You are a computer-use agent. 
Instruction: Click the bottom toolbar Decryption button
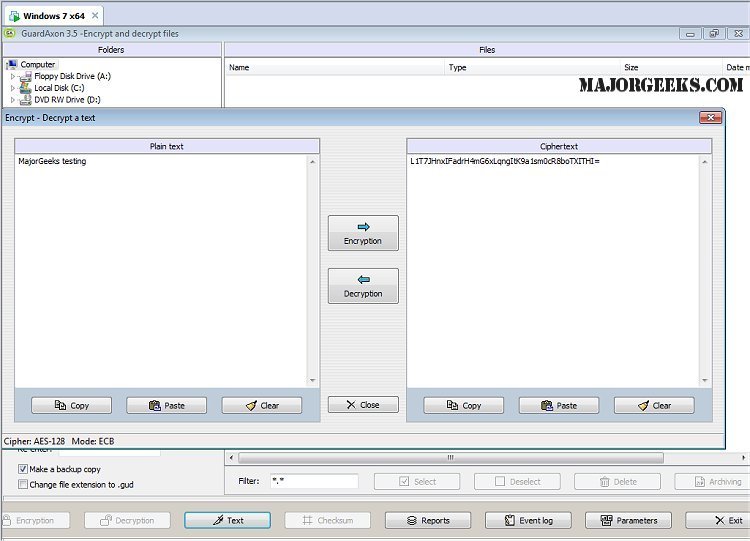pyautogui.click(x=127, y=520)
